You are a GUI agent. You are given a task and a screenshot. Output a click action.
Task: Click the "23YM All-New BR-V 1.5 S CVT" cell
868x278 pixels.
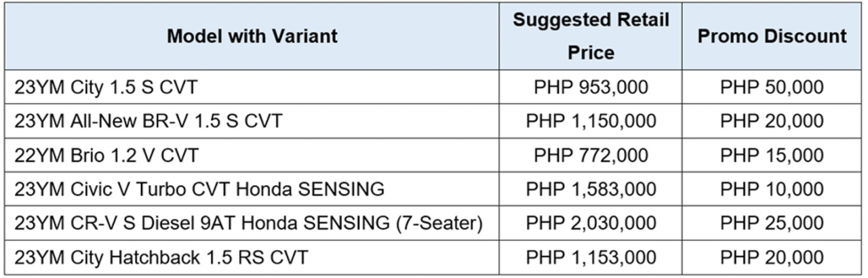[149, 121]
